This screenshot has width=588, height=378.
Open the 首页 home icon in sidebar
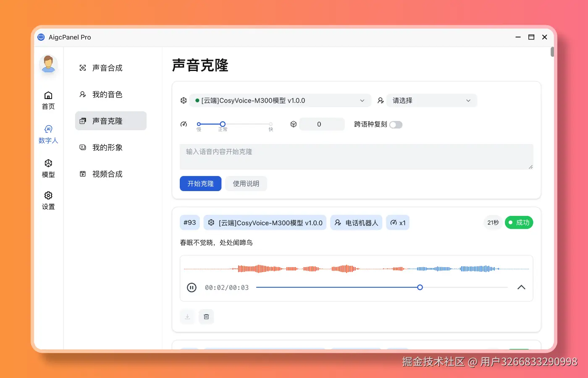tap(48, 100)
